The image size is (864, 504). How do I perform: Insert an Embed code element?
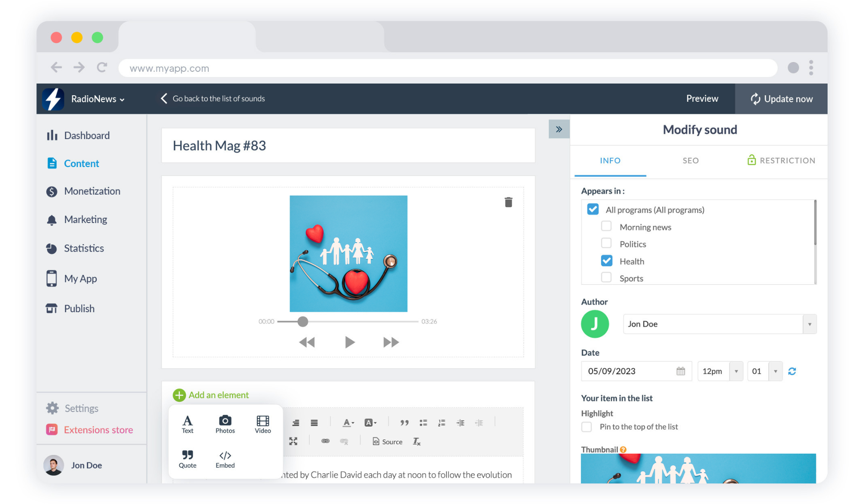(225, 459)
